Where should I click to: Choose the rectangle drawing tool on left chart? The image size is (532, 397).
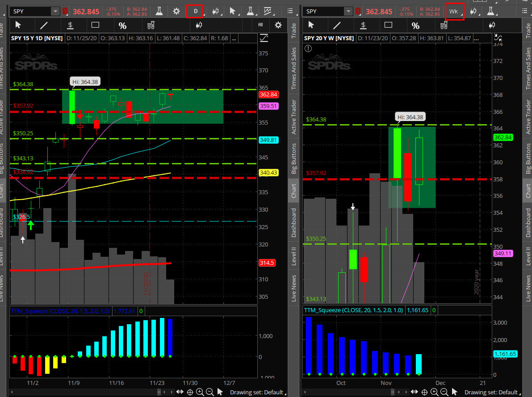tap(95, 25)
